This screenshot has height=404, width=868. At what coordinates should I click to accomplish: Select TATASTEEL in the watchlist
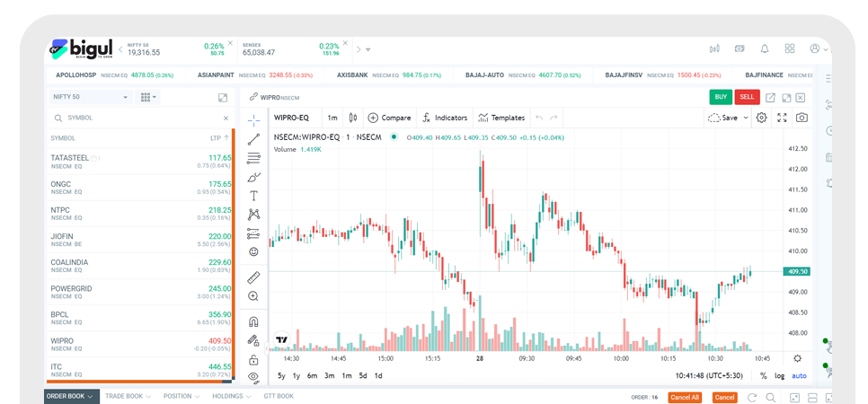point(141,161)
